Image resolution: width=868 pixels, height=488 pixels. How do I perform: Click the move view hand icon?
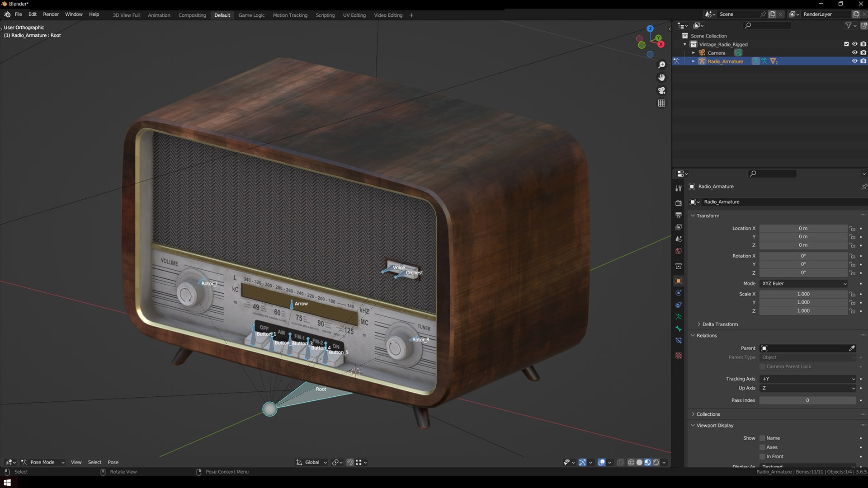[661, 78]
